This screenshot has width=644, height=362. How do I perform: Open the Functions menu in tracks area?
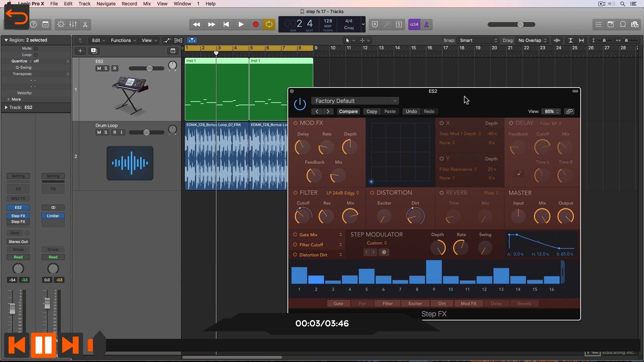[123, 41]
